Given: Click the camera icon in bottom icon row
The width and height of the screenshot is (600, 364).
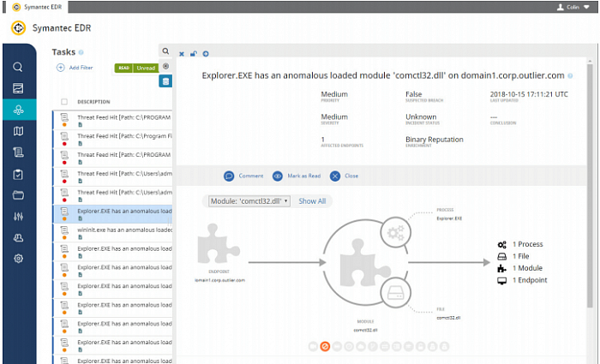Looking at the screenshot, I should pyautogui.click(x=313, y=346).
